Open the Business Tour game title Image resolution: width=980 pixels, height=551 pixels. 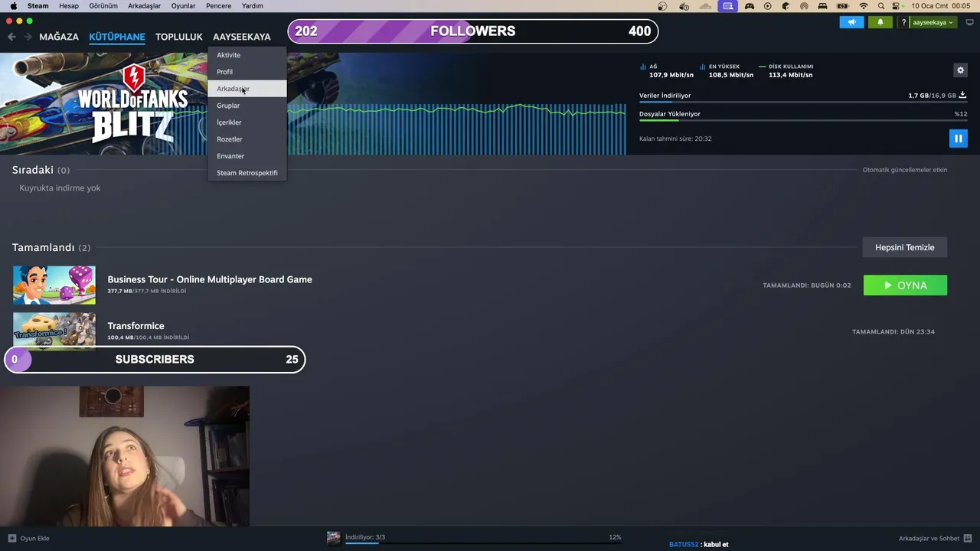210,279
